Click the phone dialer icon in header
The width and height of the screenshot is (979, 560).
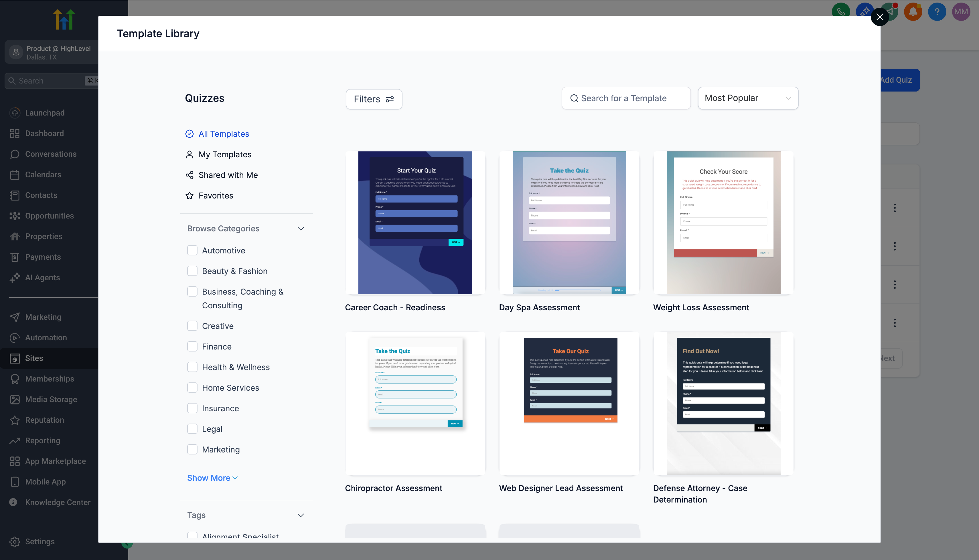(840, 11)
